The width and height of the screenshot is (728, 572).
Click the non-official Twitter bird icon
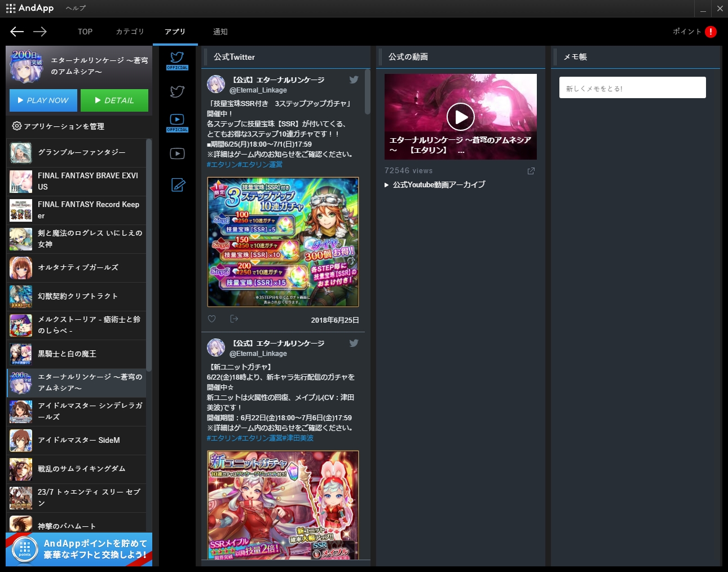(177, 91)
